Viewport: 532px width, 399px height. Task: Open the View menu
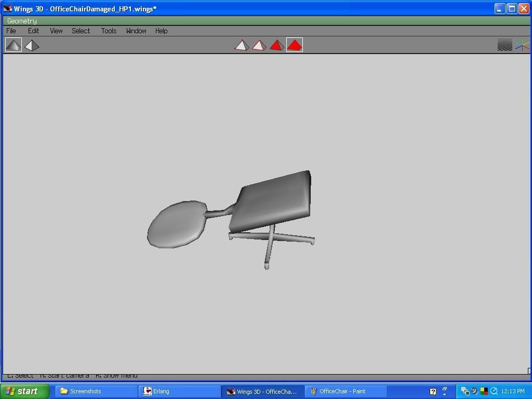point(56,31)
